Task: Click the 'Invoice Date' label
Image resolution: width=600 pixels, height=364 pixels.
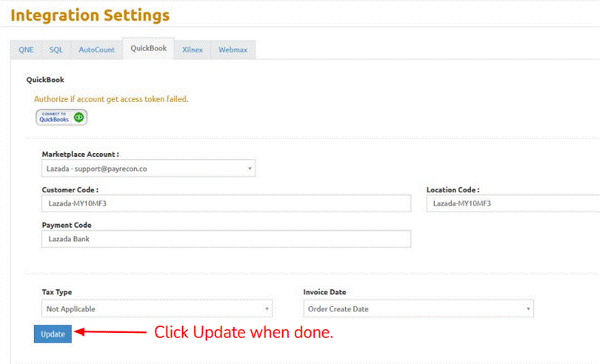Action: pyautogui.click(x=324, y=291)
